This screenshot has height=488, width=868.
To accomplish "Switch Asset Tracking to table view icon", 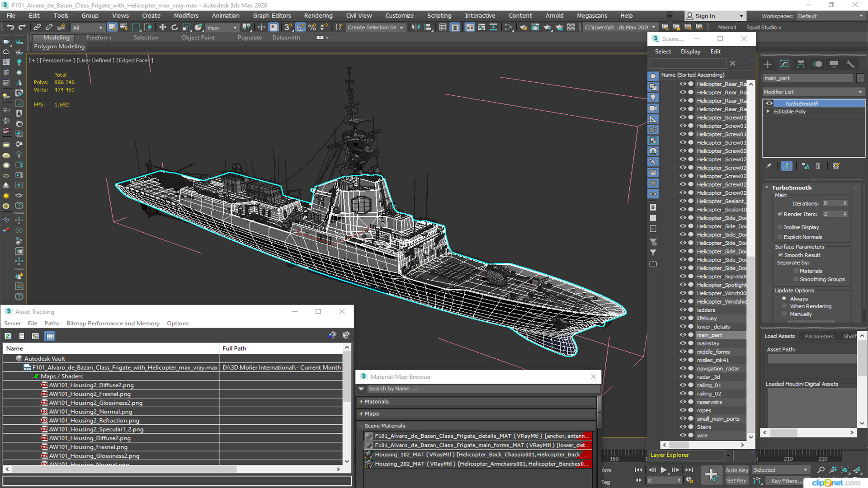I will point(50,336).
